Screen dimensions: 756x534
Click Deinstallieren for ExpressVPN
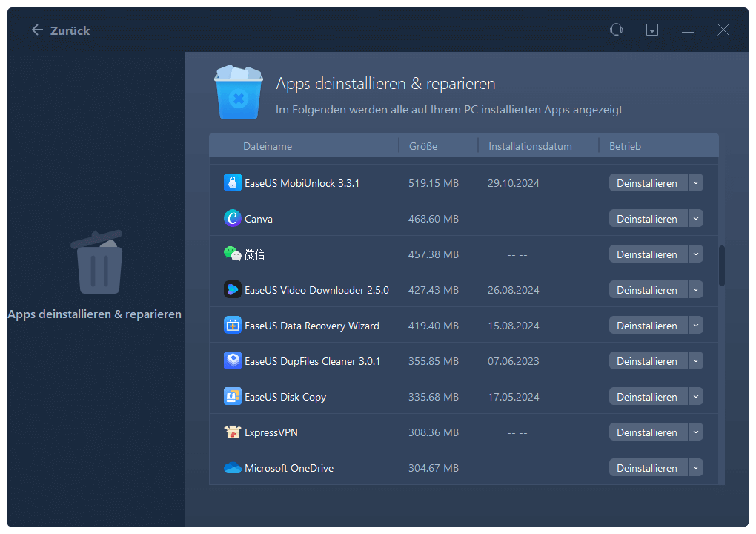pos(648,432)
